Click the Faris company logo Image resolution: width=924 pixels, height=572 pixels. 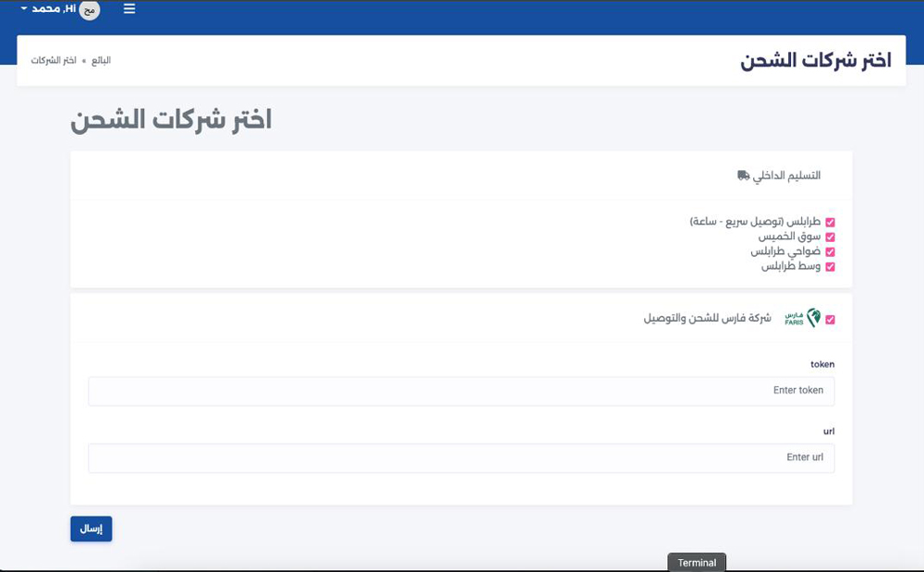coord(801,319)
